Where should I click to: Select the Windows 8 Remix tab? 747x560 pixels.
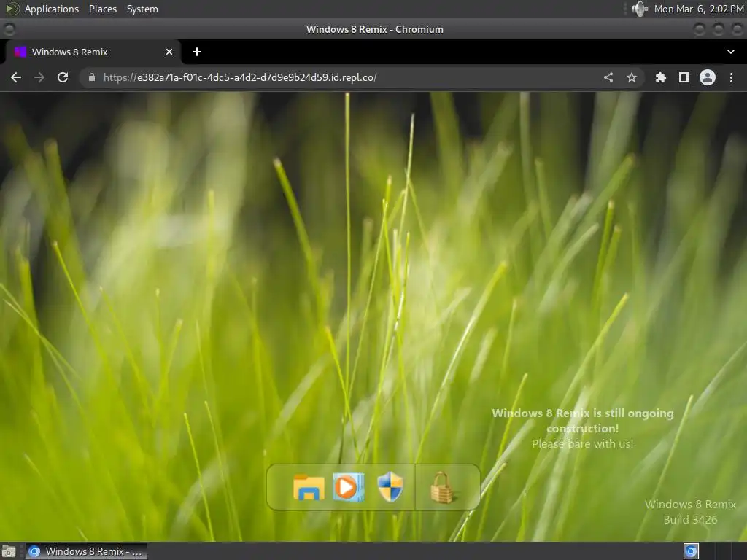point(93,52)
